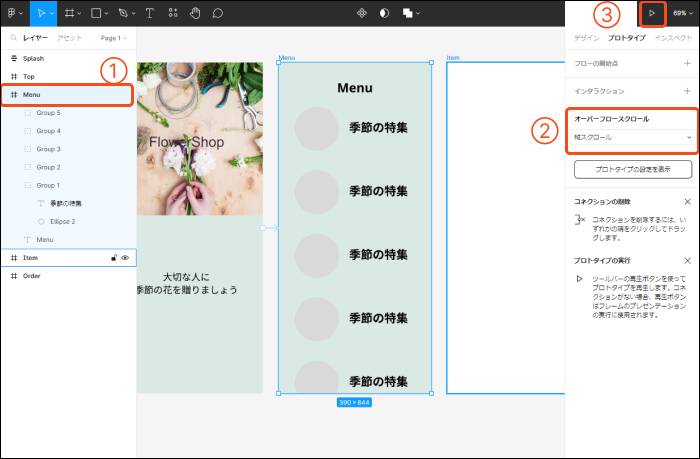The width and height of the screenshot is (700, 459).
Task: Select the Hand tool
Action: coord(195,13)
